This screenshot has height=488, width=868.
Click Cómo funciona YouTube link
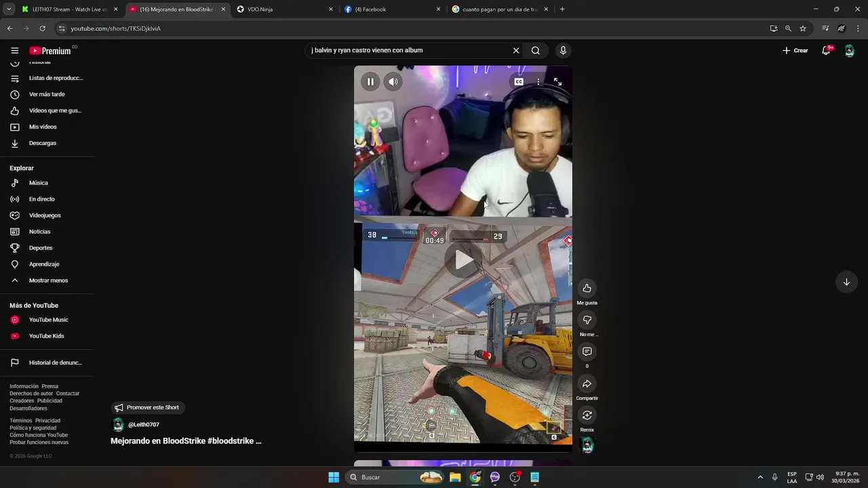[39, 435]
